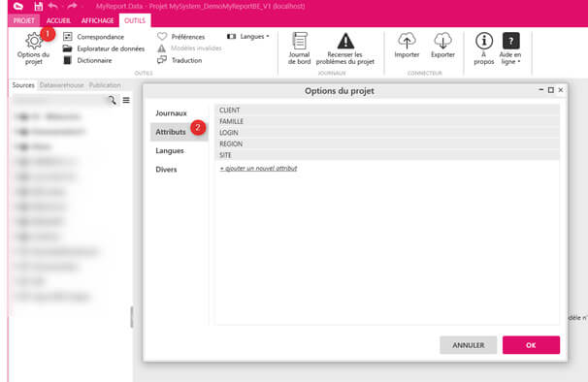
Task: Click the ANNULER button
Action: tap(469, 345)
